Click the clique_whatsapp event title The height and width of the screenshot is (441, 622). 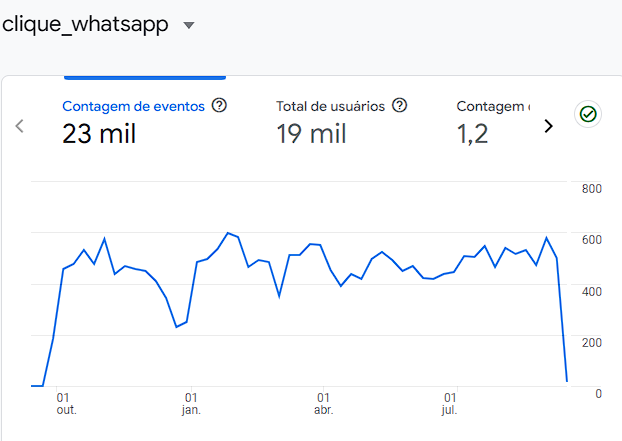[85, 25]
